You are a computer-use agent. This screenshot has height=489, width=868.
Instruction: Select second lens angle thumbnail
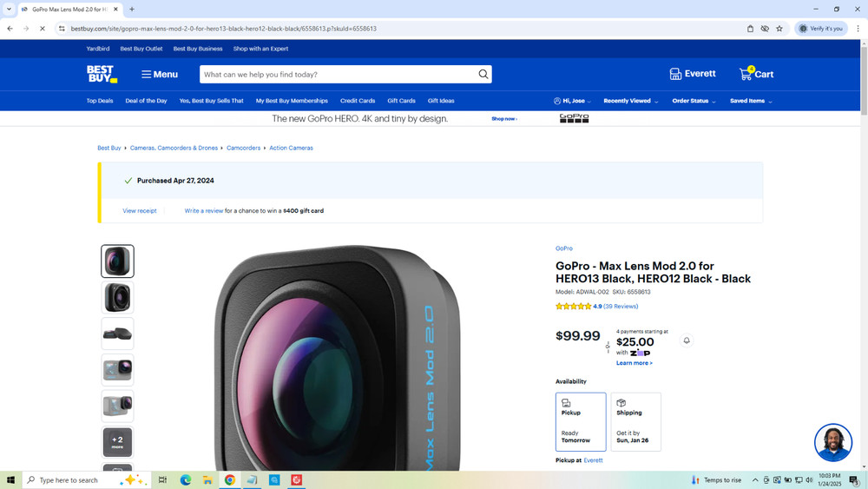[x=117, y=297]
